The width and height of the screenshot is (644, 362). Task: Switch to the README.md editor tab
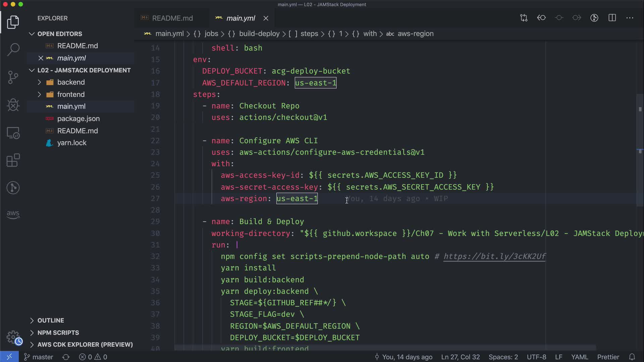pos(172,18)
